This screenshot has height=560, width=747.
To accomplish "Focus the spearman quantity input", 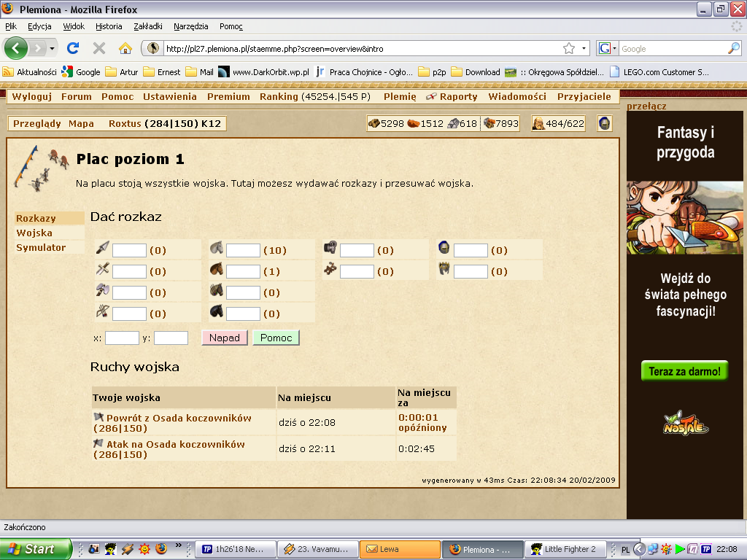I will pos(129,251).
